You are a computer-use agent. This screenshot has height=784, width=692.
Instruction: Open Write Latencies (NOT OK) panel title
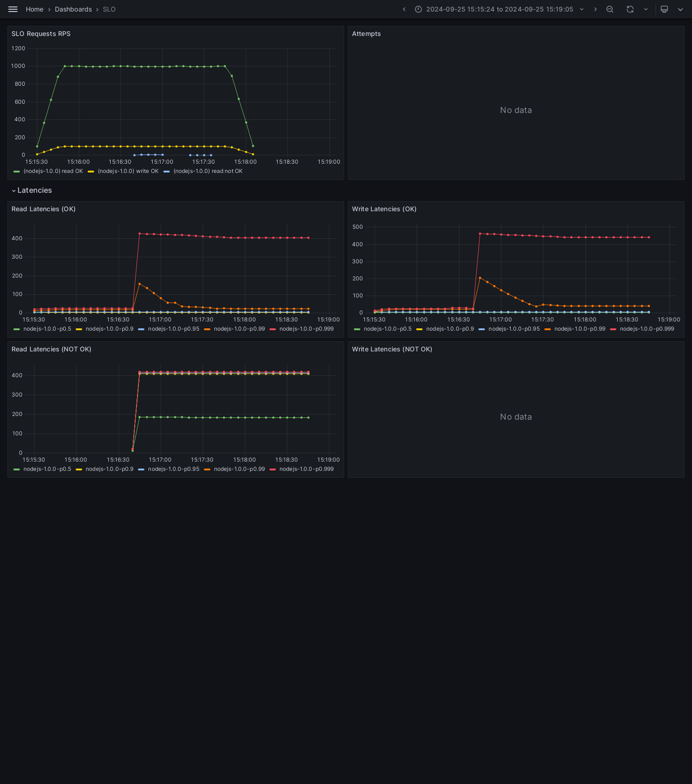click(392, 349)
